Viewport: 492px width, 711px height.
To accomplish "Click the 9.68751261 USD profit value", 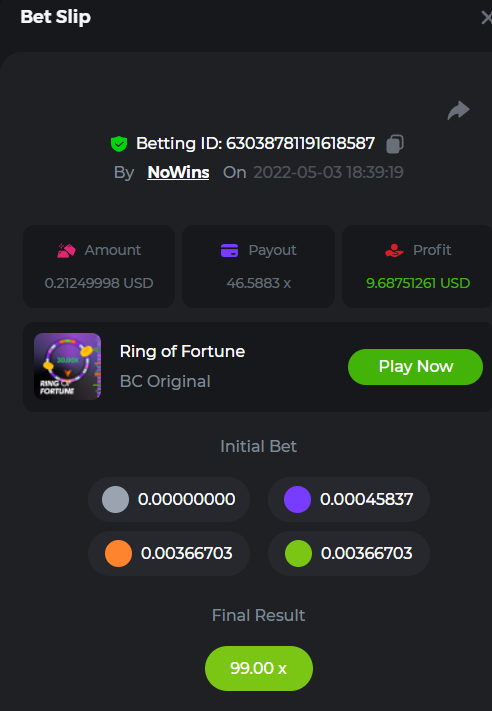I will tap(418, 283).
